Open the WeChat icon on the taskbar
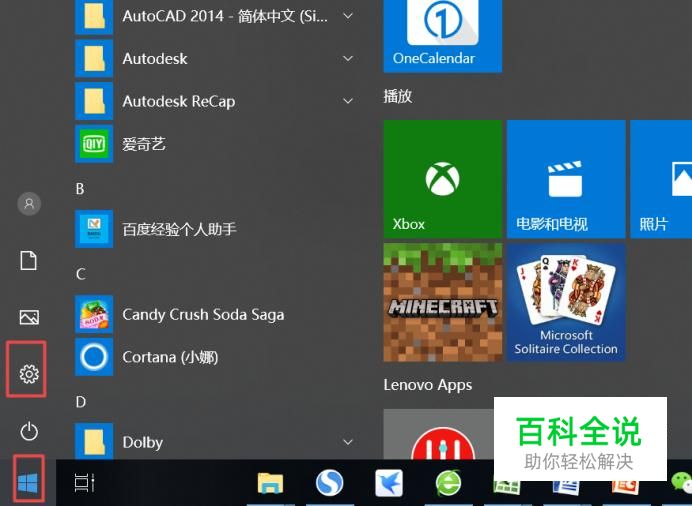Viewport: 692px width, 506px height. (681, 481)
